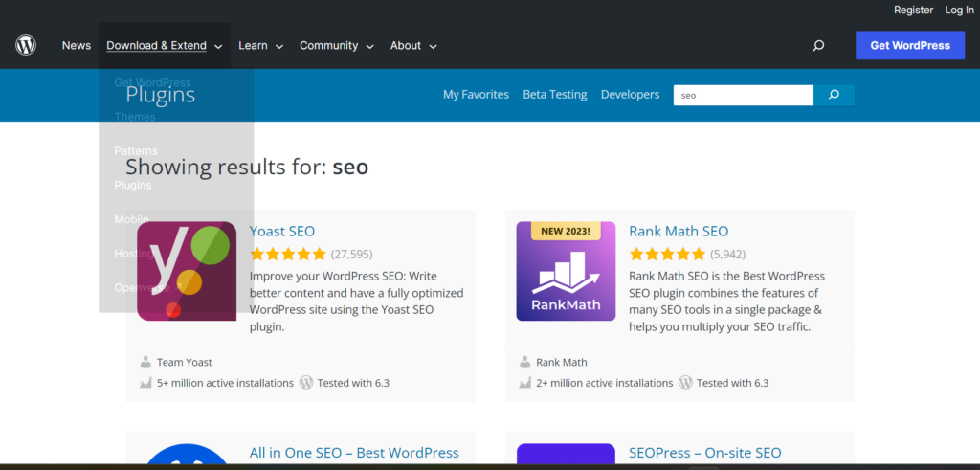Open the Download & Extend menu
The width and height of the screenshot is (980, 470).
156,46
